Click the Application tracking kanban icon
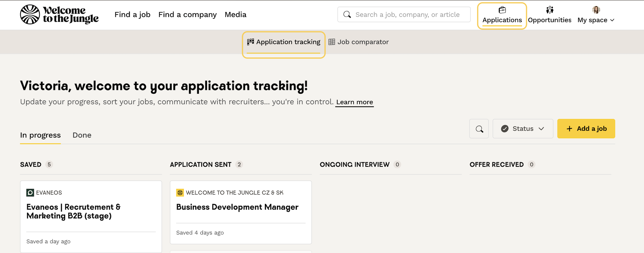 click(250, 42)
